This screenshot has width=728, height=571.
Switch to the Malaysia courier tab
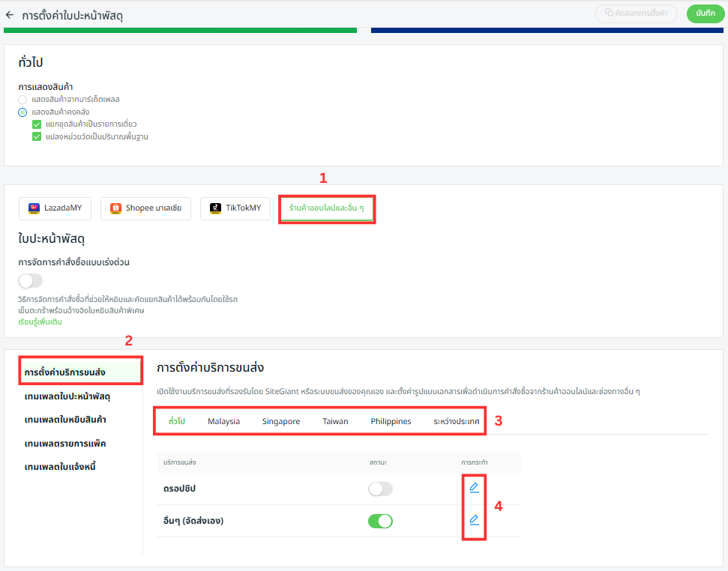coord(224,421)
